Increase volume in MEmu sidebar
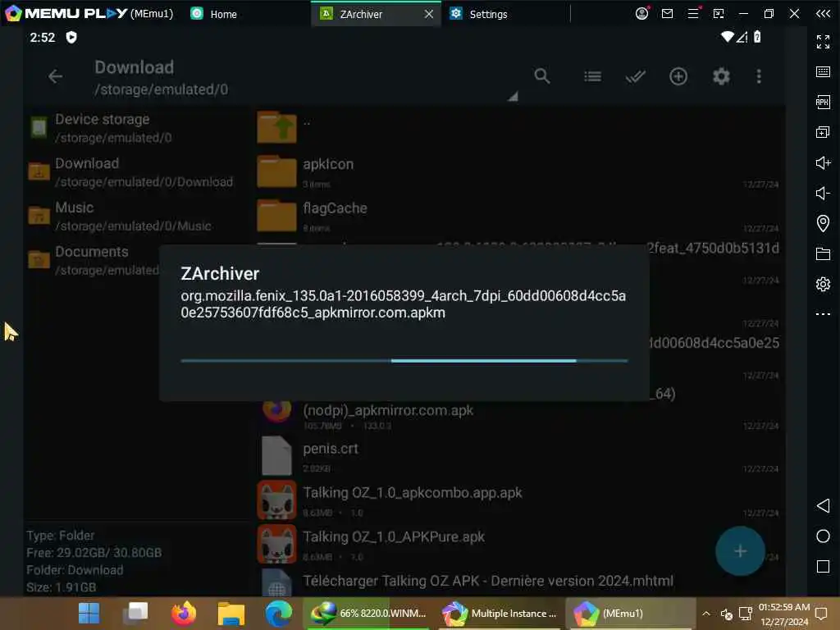This screenshot has height=630, width=840. coord(823,163)
